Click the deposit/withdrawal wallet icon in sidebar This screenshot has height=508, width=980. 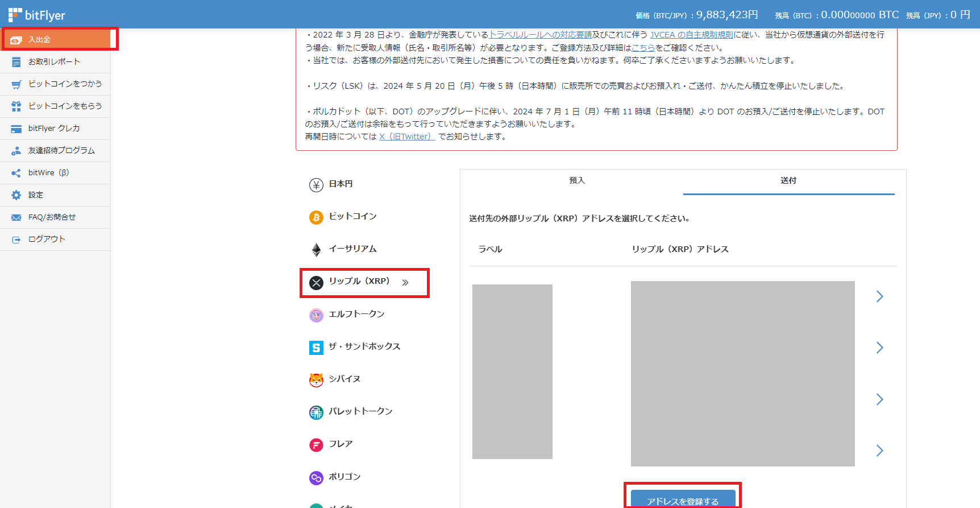(x=16, y=40)
